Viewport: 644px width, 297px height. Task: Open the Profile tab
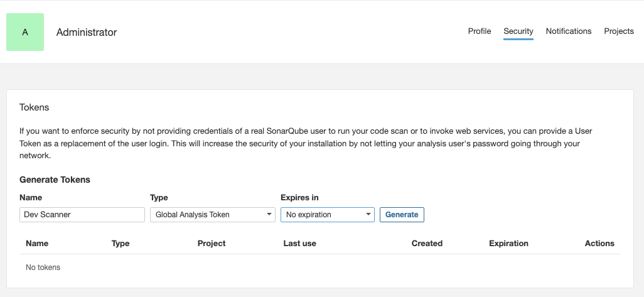click(x=480, y=31)
